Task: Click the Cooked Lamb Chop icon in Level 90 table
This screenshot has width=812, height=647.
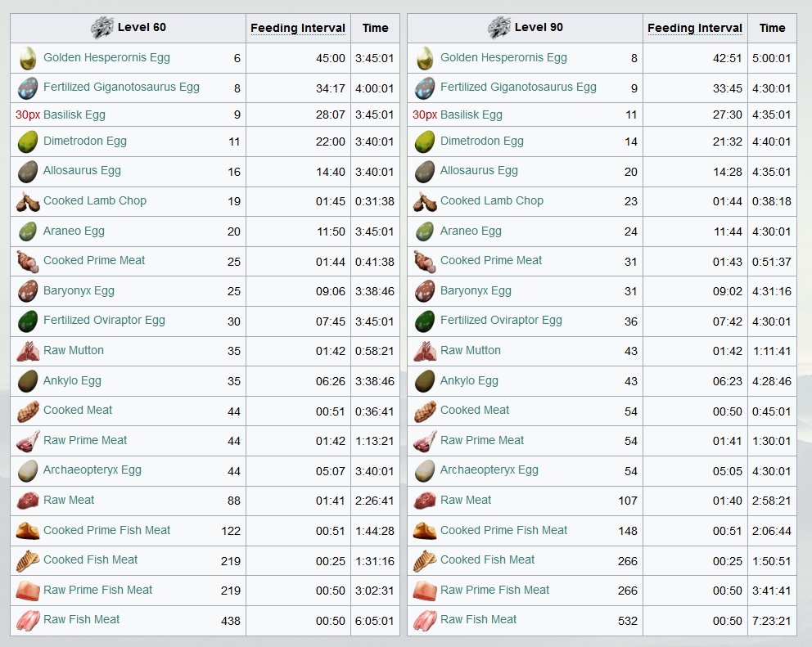Action: 425,201
